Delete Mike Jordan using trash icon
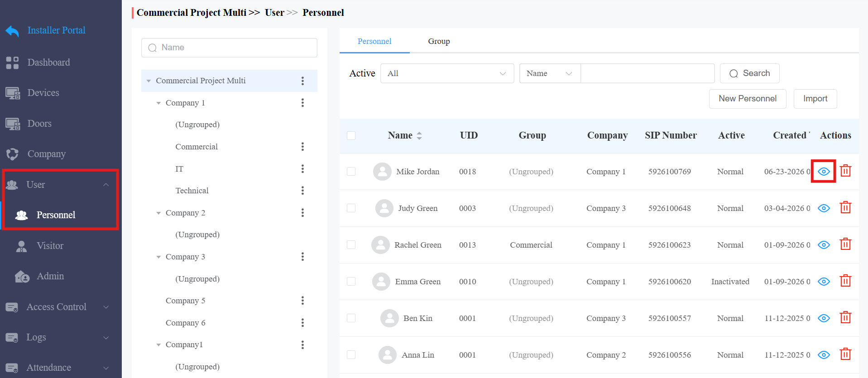The image size is (868, 378). click(845, 171)
